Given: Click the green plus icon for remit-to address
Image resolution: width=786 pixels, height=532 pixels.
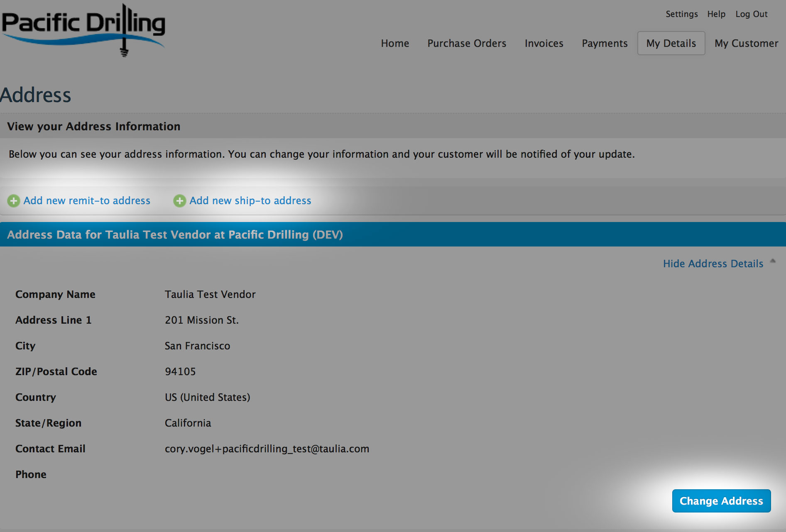Looking at the screenshot, I should pos(14,201).
